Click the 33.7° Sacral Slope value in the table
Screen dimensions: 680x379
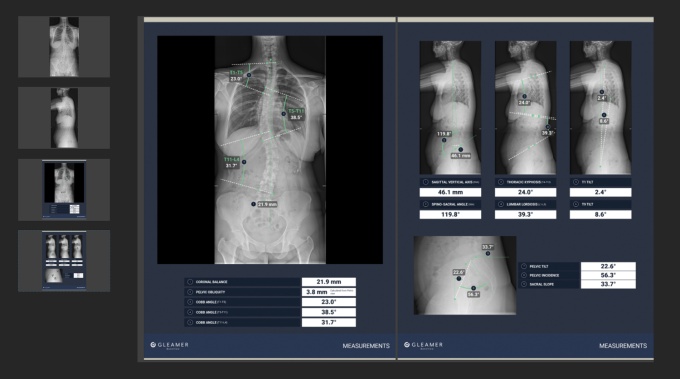click(x=608, y=284)
